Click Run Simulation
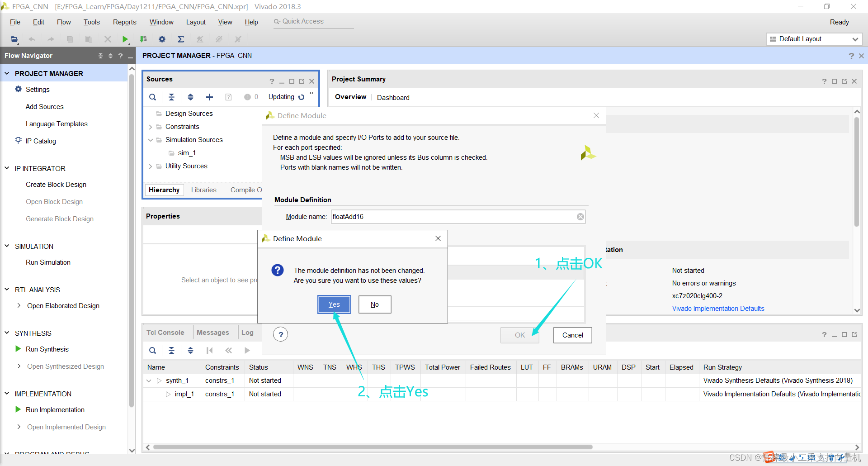 pos(48,262)
